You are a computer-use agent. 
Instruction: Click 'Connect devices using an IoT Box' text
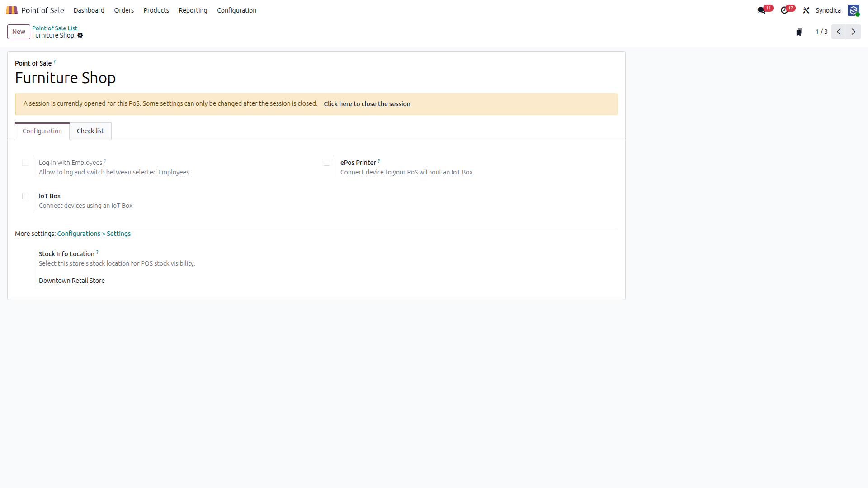[86, 206]
